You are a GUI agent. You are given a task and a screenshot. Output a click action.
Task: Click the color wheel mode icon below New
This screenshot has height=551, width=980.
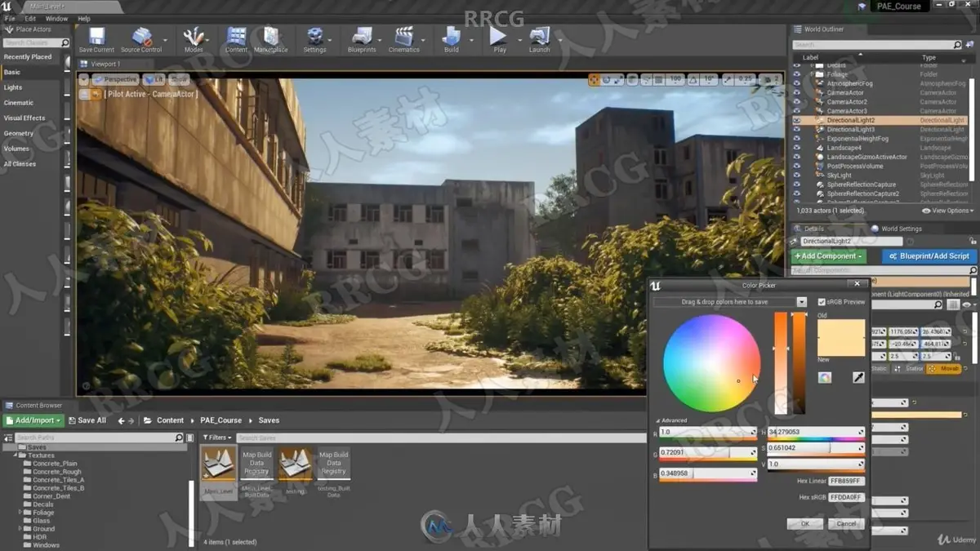[x=825, y=377]
